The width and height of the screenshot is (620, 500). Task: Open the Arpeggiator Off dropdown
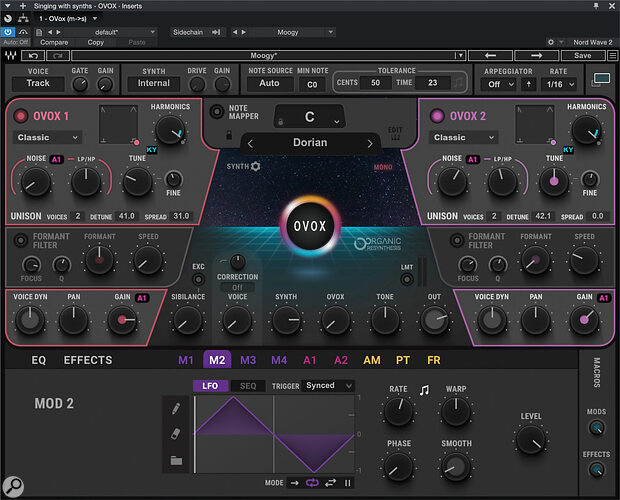[x=501, y=84]
